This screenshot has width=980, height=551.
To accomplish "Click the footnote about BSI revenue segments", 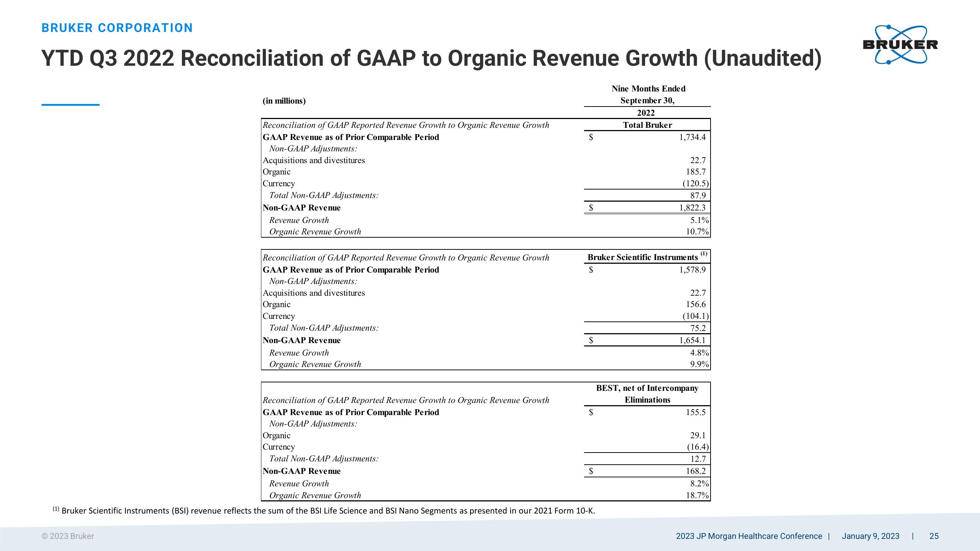I will 324,510.
